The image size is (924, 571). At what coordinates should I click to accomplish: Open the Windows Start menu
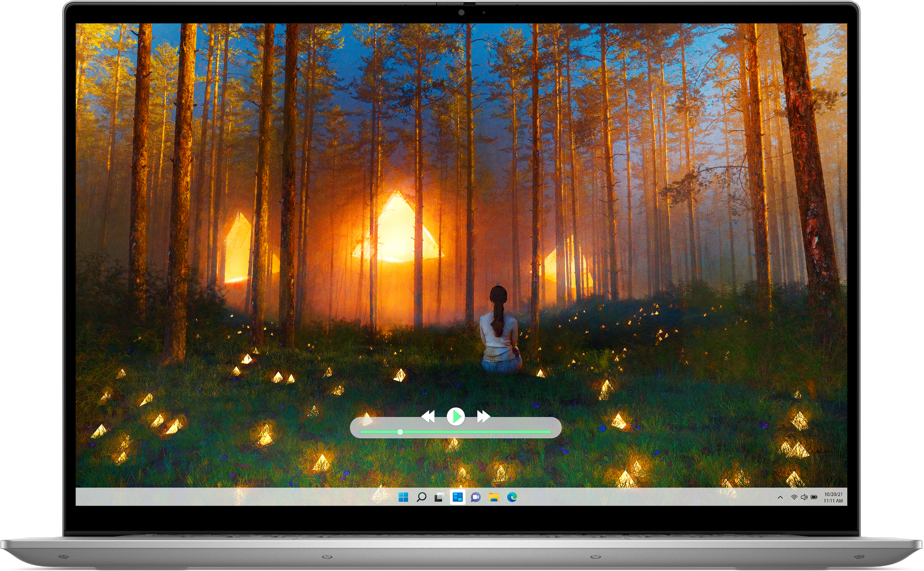(x=403, y=497)
